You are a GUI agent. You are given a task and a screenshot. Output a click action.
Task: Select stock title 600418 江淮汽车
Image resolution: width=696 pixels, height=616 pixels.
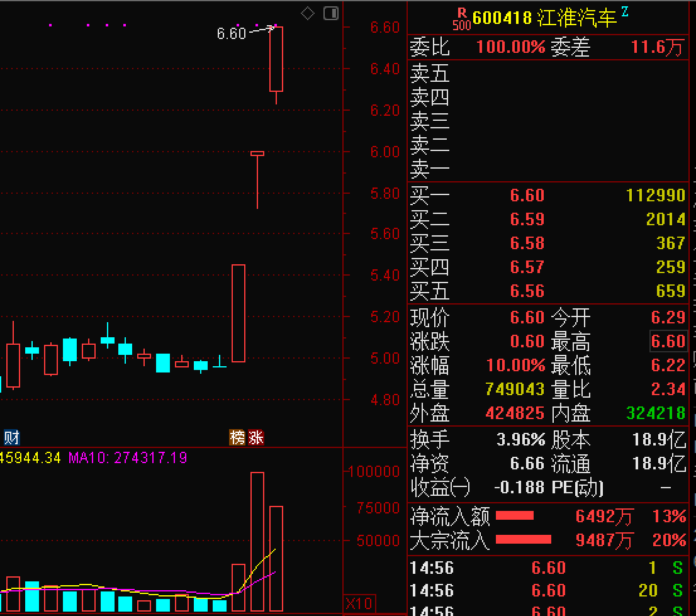pyautogui.click(x=544, y=18)
